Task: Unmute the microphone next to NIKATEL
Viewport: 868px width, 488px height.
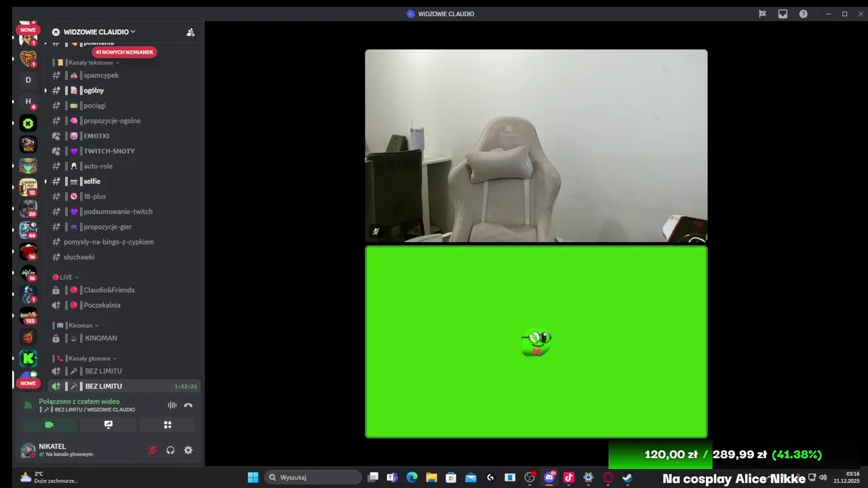Action: 153,450
